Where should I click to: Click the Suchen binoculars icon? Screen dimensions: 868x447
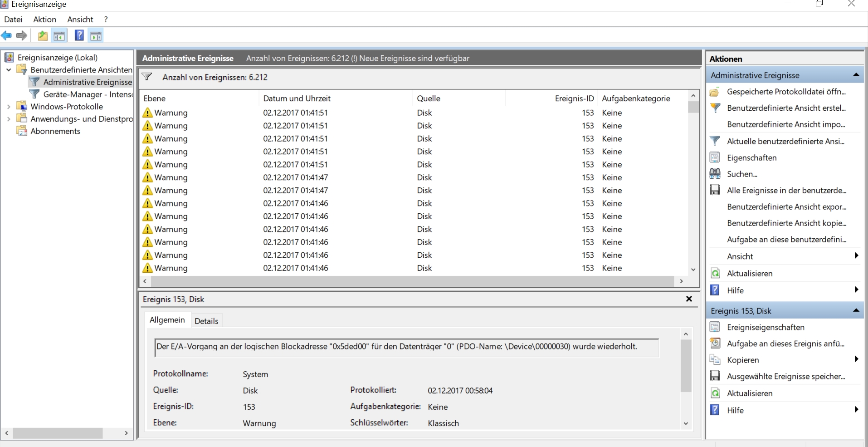[715, 174]
